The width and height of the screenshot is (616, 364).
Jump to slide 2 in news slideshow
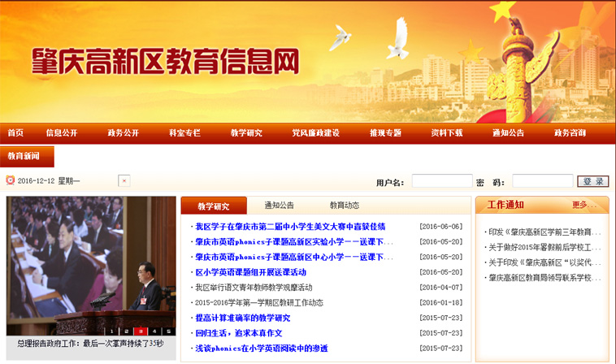point(125,331)
